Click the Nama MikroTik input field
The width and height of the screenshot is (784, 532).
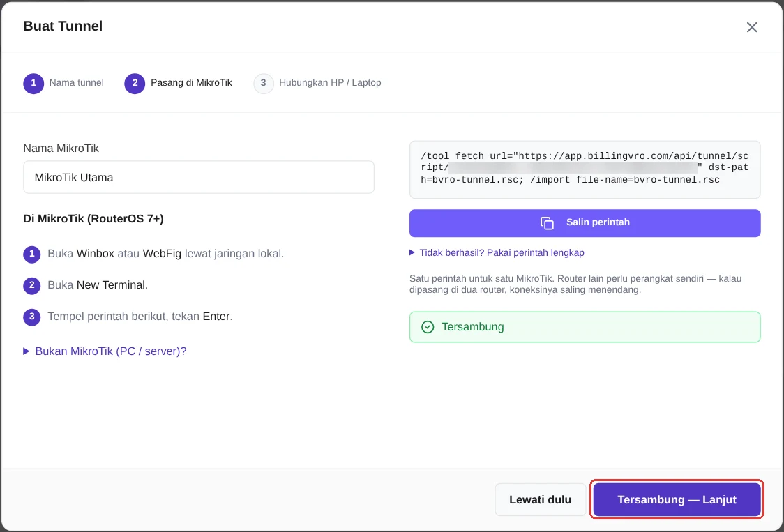point(199,177)
